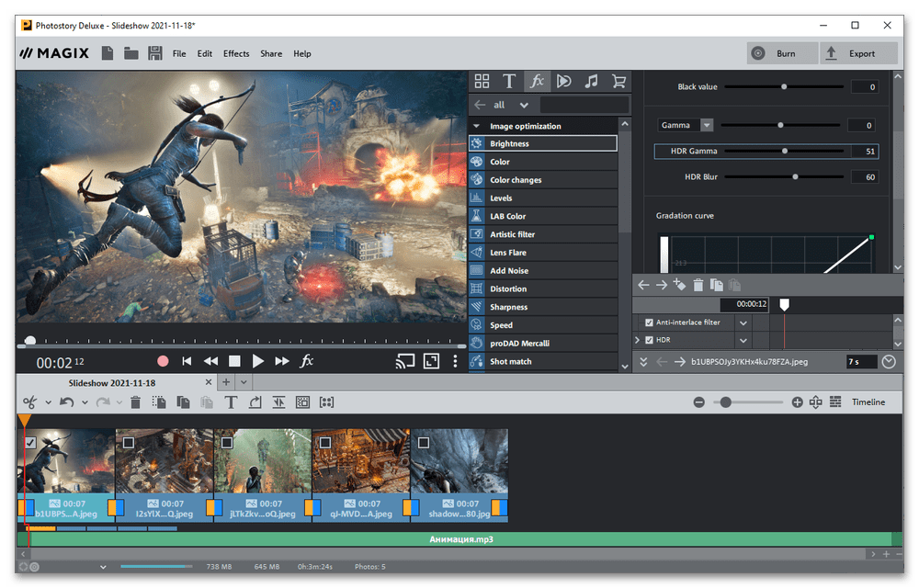Open the Titles (T) media tab
The height and width of the screenshot is (588, 919).
point(509,81)
